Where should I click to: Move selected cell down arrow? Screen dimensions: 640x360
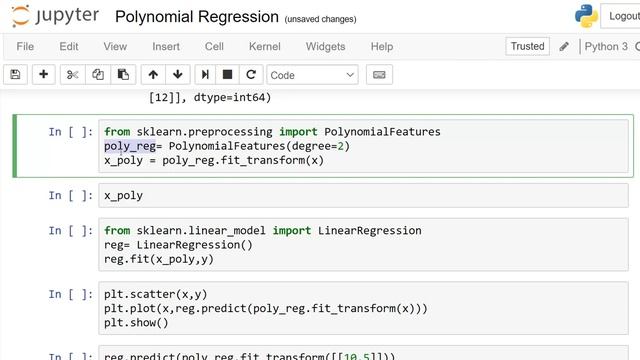[178, 75]
